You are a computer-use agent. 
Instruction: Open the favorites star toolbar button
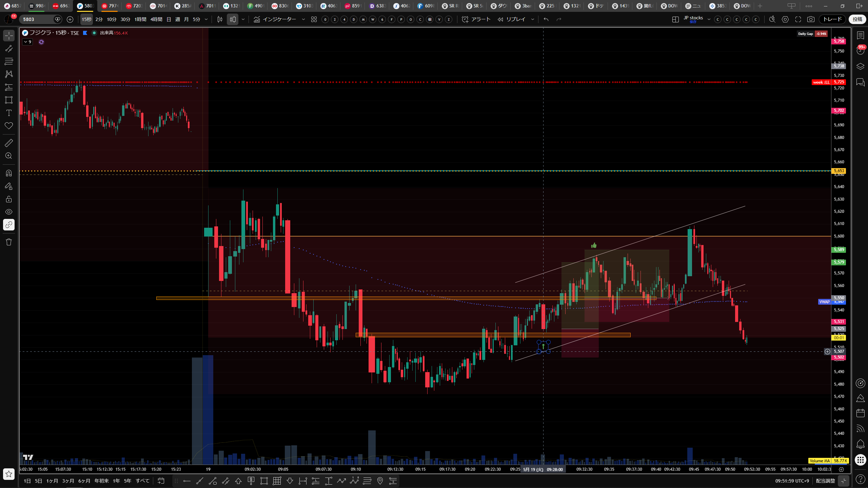[9, 474]
